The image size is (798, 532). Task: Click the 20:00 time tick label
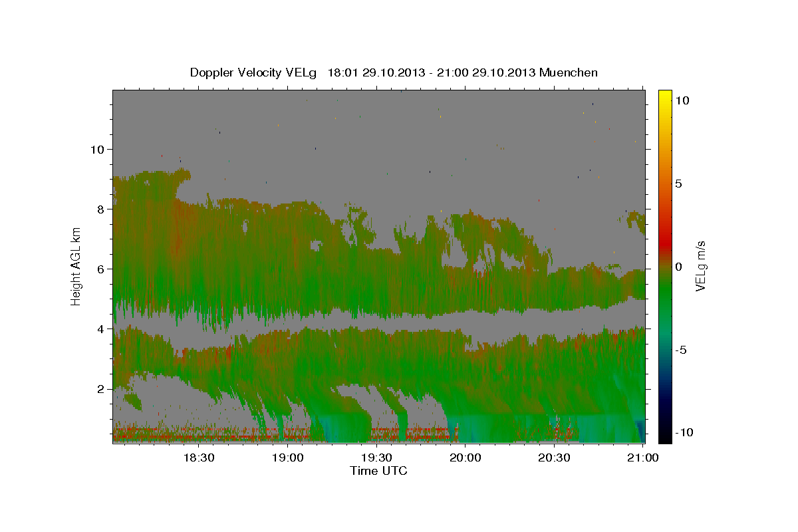click(x=465, y=458)
